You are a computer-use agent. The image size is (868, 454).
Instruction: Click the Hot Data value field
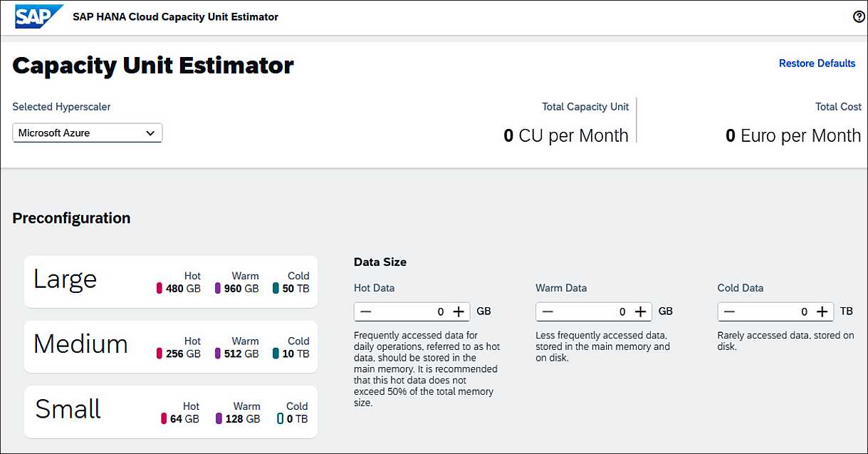[412, 311]
